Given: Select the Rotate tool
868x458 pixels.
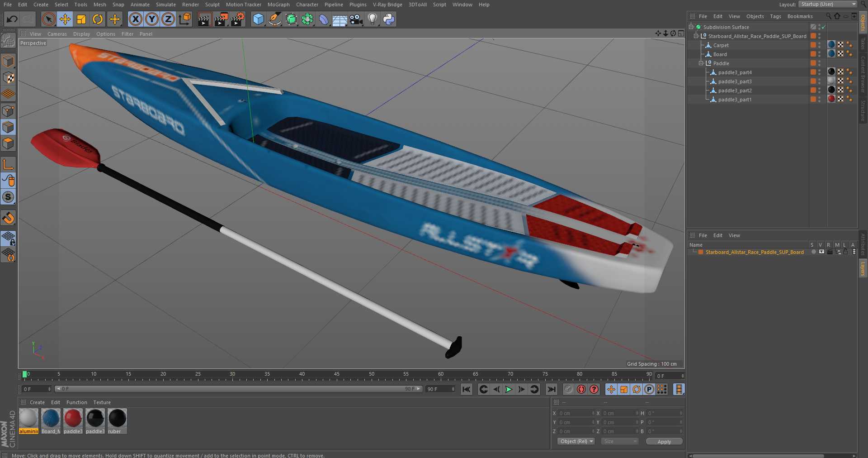Looking at the screenshot, I should point(98,19).
